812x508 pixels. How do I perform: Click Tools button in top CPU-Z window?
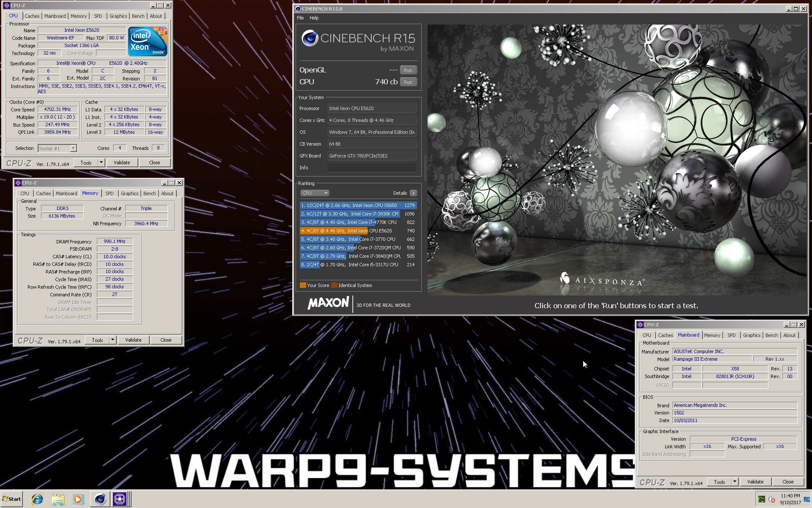86,163
